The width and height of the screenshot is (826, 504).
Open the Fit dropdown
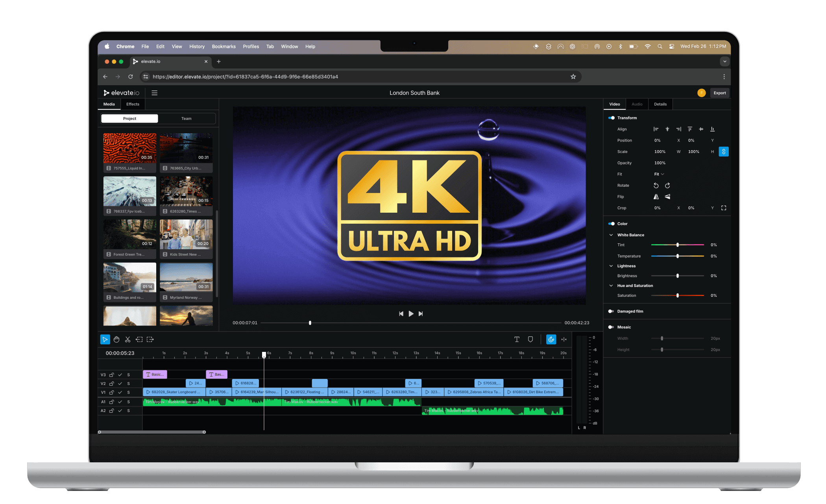(659, 174)
